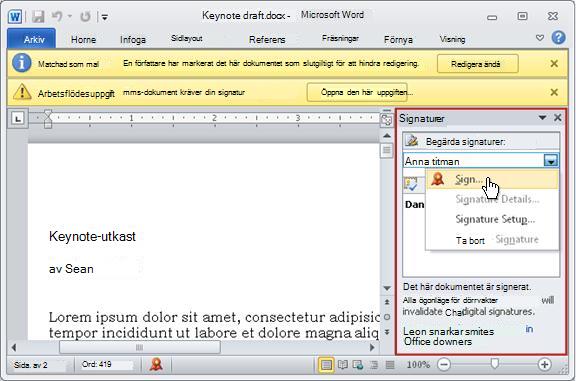
Task: Click the horizontal scrollbar right arrow
Action: 372,347
